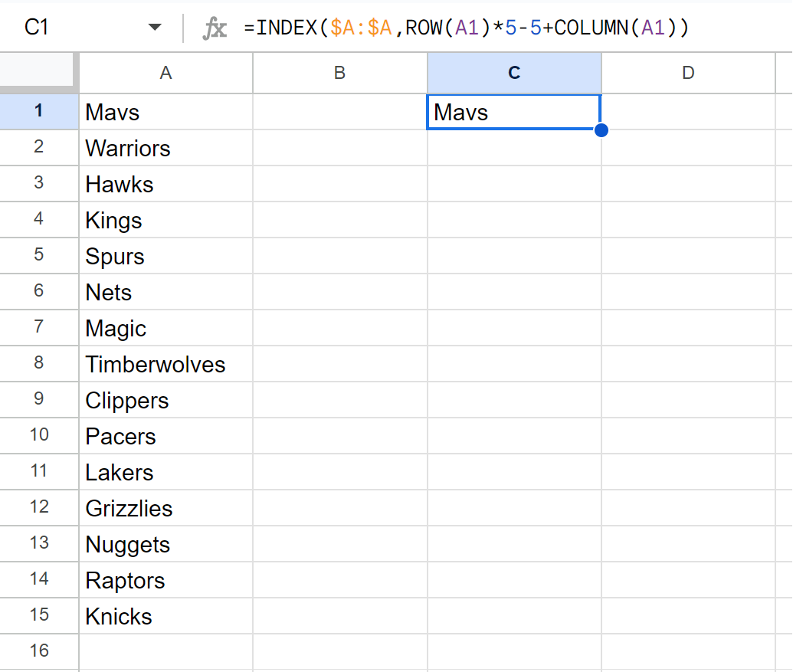
Task: Select the row 14 header
Action: [x=39, y=579]
